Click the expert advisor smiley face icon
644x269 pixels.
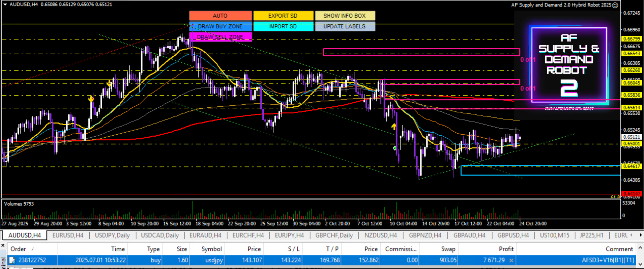pyautogui.click(x=615, y=5)
